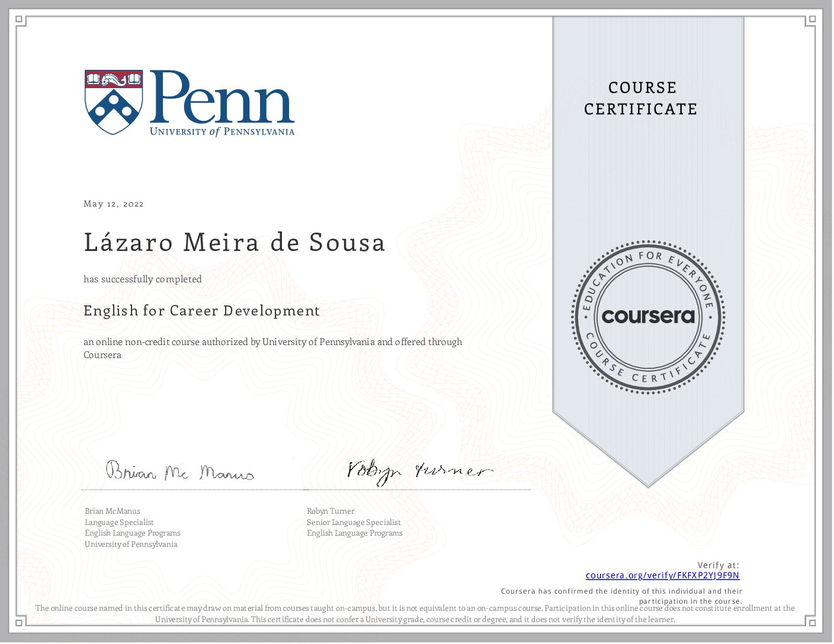Viewport: 834px width, 644px height.
Task: Click the 'an online non-credit course authorized' description
Action: (273, 348)
